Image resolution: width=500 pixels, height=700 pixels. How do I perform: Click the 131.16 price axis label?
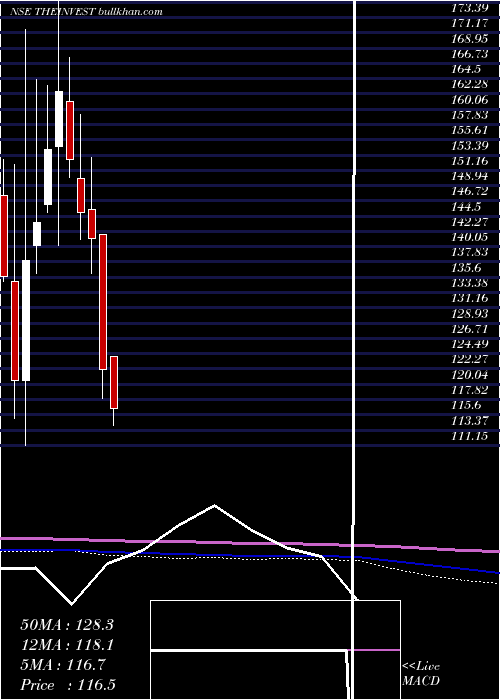(470, 298)
